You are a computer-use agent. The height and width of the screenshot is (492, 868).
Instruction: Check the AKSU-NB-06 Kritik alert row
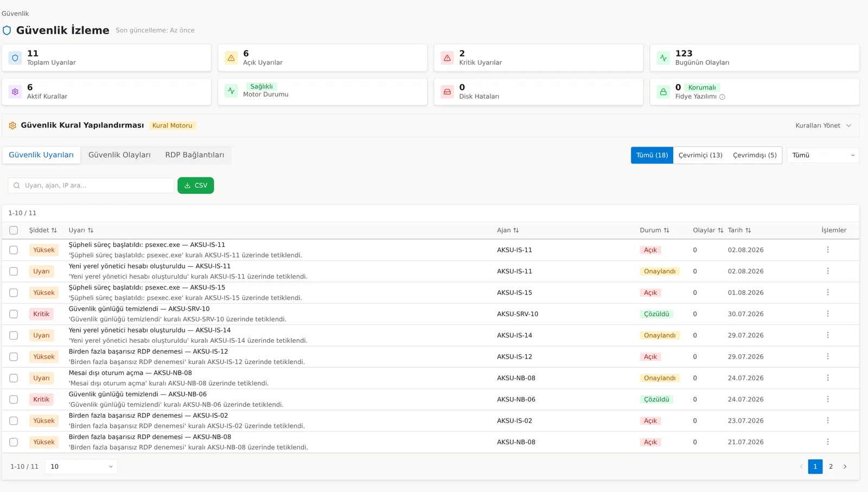coord(14,399)
